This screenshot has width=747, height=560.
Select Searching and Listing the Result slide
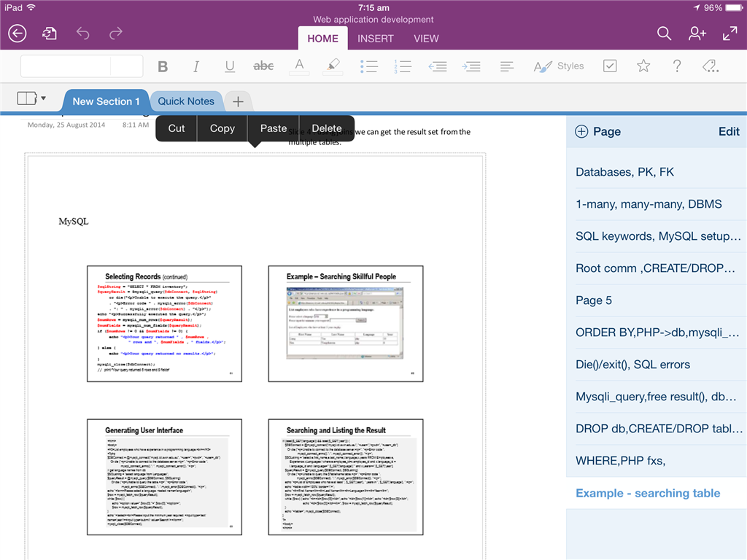pyautogui.click(x=346, y=477)
